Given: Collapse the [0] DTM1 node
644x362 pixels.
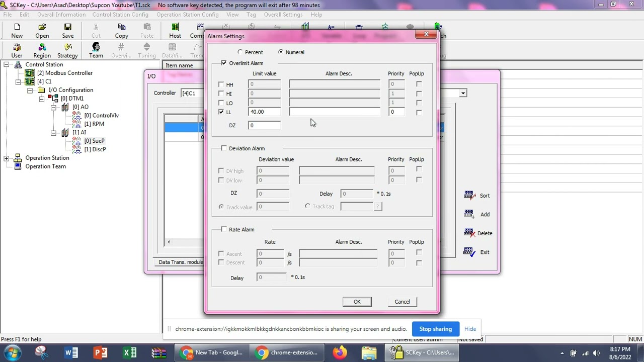Looking at the screenshot, I should coord(41,99).
